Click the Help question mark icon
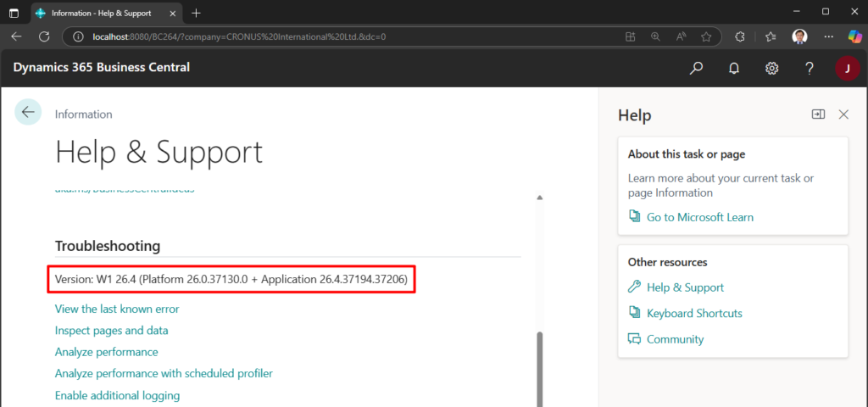 [x=810, y=68]
